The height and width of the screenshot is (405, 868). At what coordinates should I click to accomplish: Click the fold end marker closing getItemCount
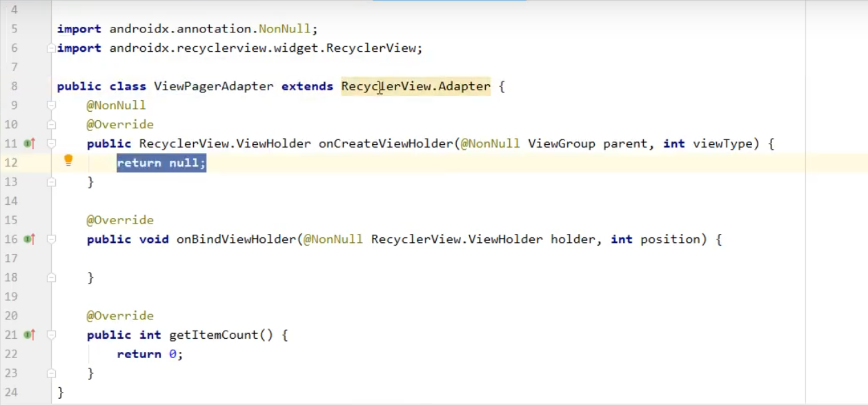click(51, 373)
